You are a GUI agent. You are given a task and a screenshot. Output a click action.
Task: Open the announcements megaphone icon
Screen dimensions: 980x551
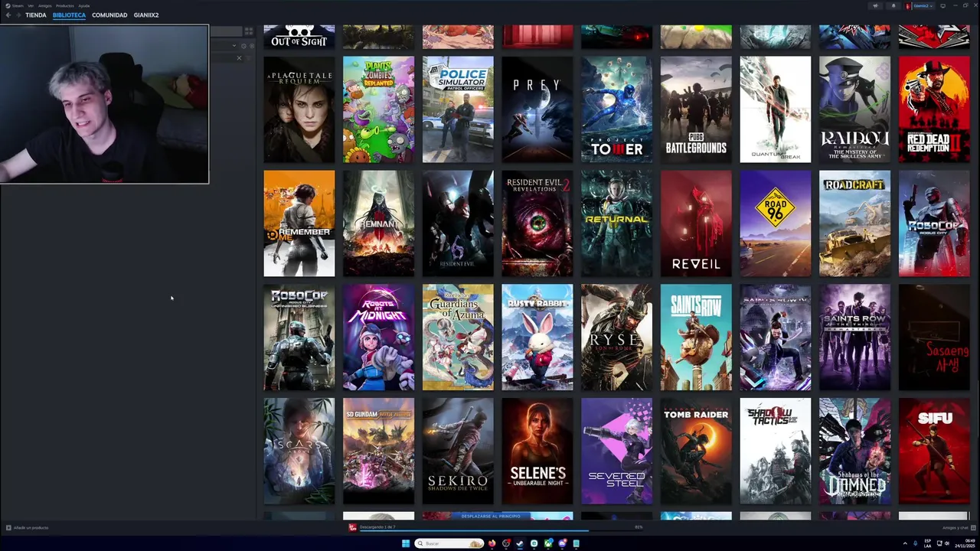(875, 6)
